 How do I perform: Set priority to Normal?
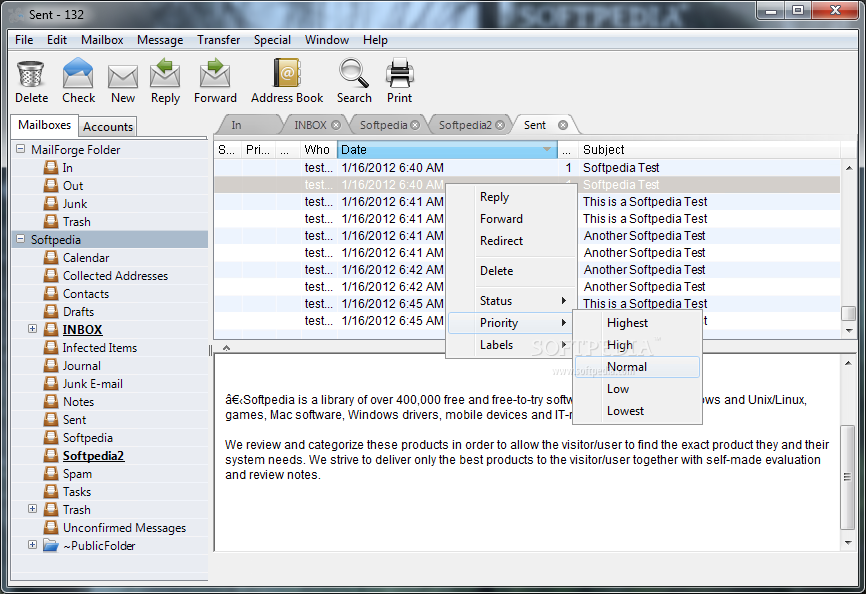pyautogui.click(x=637, y=367)
